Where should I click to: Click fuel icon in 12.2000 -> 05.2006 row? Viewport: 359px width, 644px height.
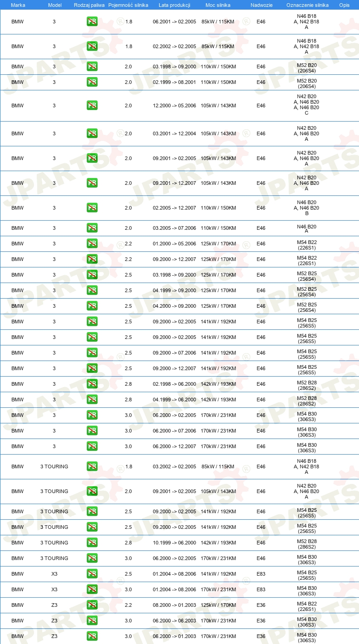coord(92,105)
